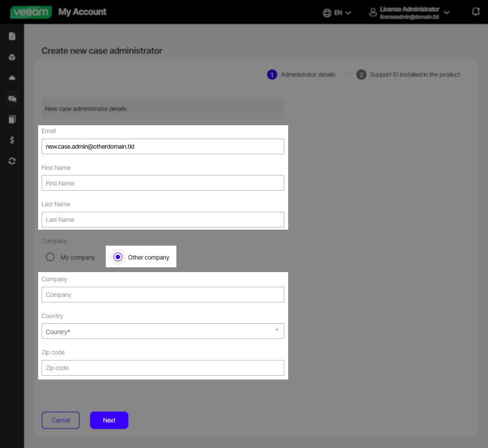Select the product downloads cube icon

[12, 57]
